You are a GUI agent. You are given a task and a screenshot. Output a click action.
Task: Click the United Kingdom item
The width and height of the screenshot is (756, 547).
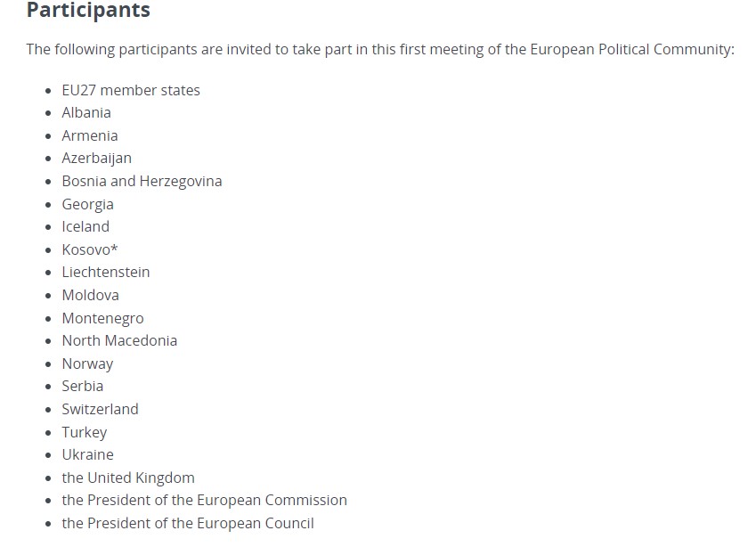(128, 478)
